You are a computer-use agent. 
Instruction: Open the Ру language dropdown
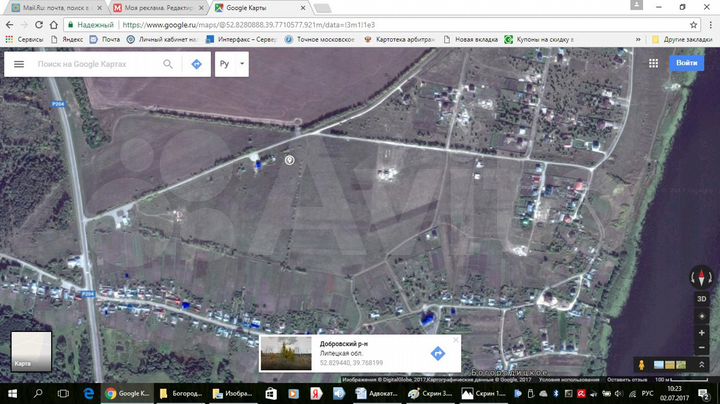pos(231,64)
